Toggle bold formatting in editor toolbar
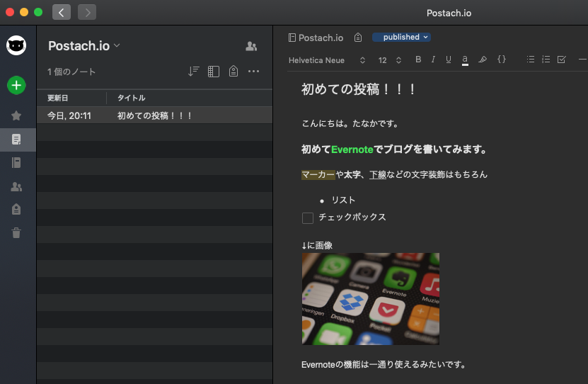Image resolution: width=588 pixels, height=384 pixels. point(418,60)
